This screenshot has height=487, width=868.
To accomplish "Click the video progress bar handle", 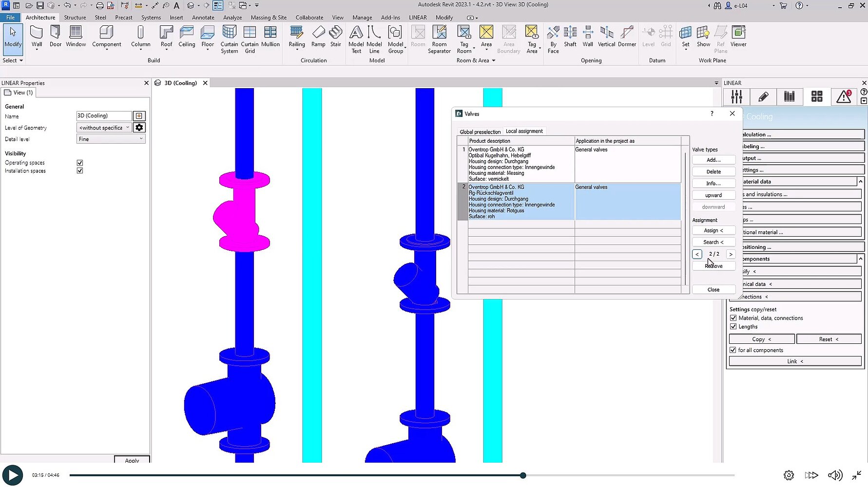I will (x=523, y=475).
